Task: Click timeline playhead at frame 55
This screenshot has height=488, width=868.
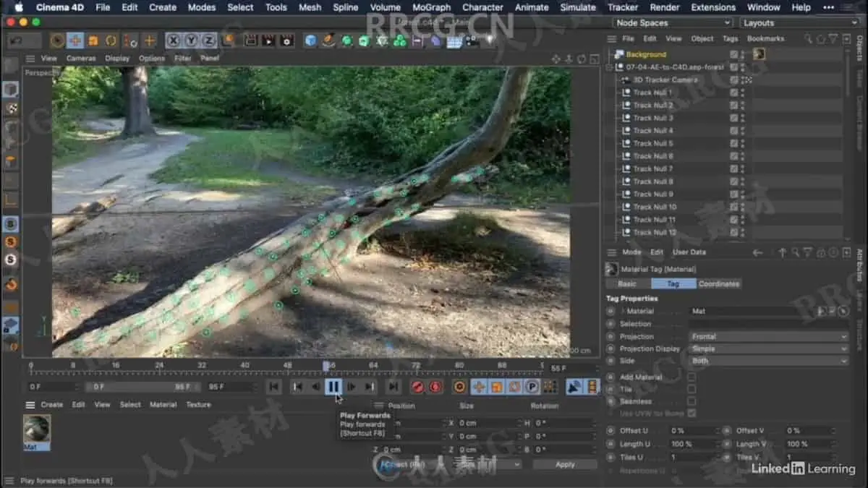Action: pos(326,367)
